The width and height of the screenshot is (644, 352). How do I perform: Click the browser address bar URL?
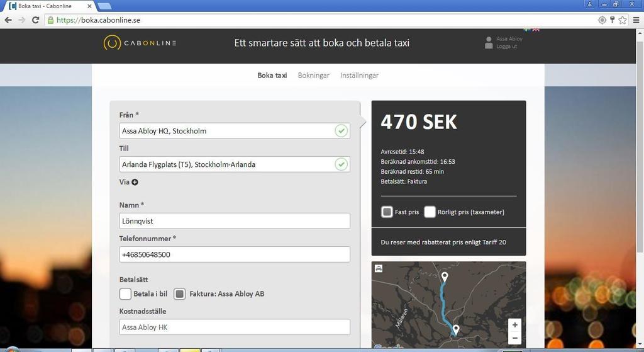(x=99, y=20)
